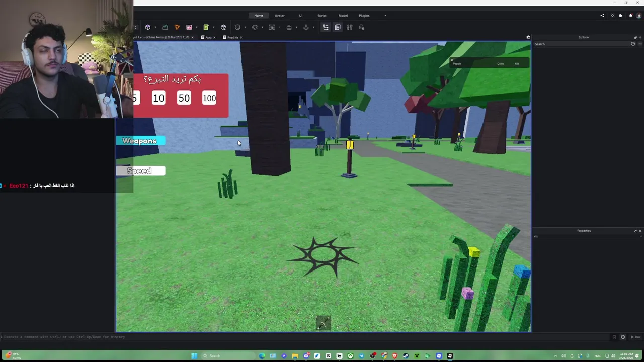
Task: Click the orange Character rig icon
Action: (x=177, y=27)
